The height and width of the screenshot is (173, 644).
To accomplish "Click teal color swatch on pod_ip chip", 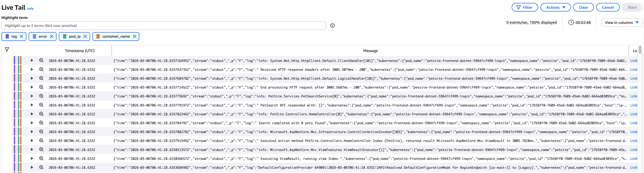I will pos(65,36).
